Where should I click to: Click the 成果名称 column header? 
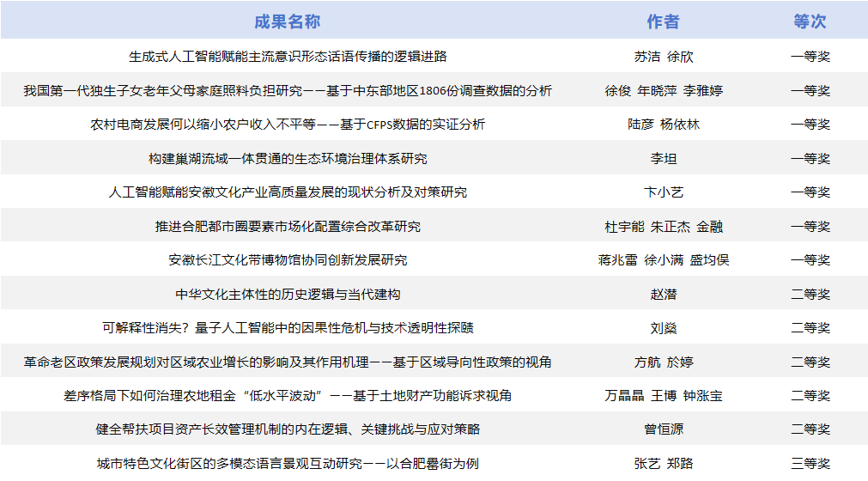[287, 21]
